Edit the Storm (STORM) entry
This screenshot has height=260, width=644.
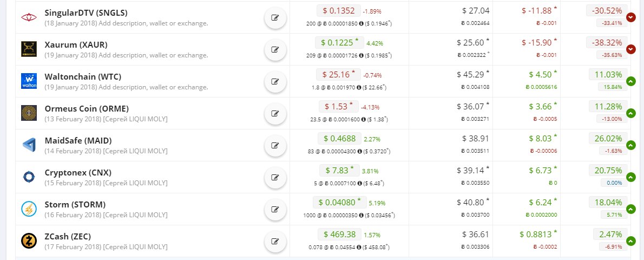[x=275, y=210]
